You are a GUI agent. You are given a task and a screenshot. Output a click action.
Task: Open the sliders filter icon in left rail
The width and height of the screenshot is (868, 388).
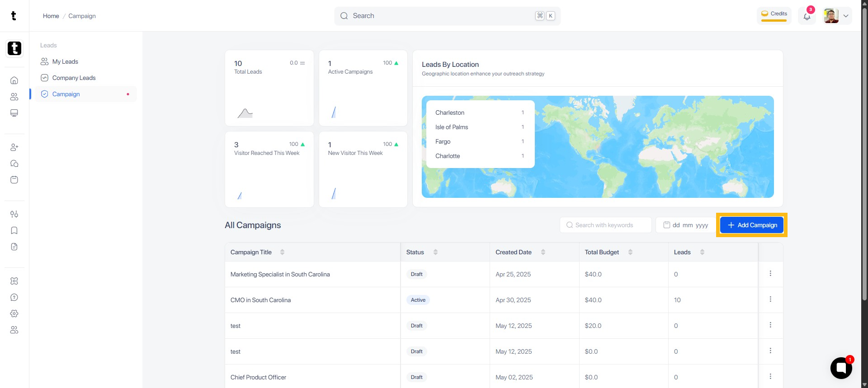14,214
